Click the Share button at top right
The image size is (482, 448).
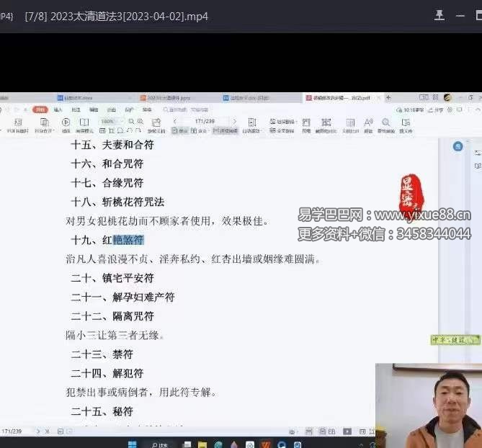coord(439,109)
